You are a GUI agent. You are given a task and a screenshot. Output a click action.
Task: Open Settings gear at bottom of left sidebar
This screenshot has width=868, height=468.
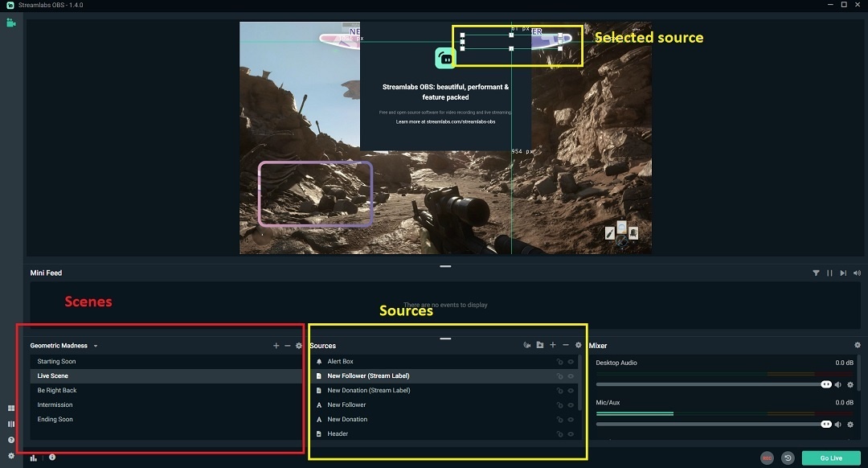[x=11, y=456]
